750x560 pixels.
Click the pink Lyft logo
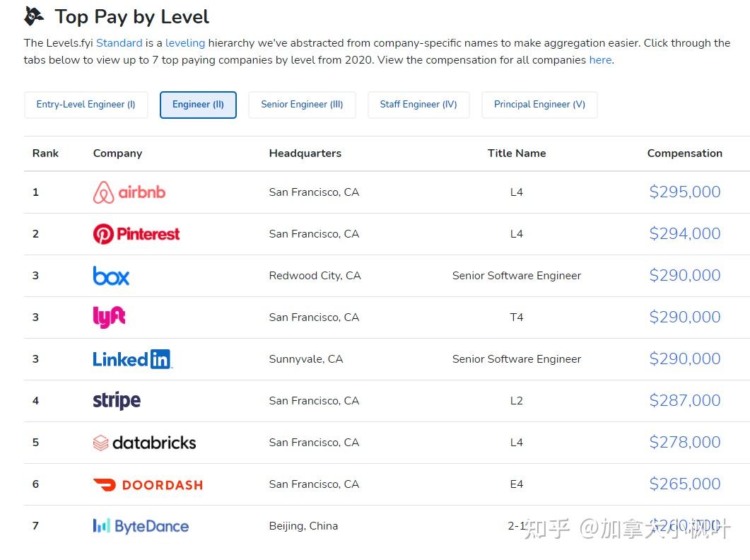109,317
